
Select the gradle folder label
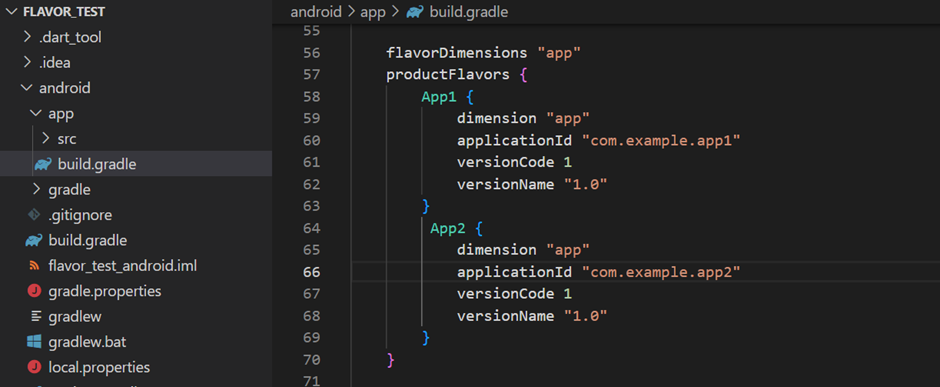pyautogui.click(x=70, y=189)
